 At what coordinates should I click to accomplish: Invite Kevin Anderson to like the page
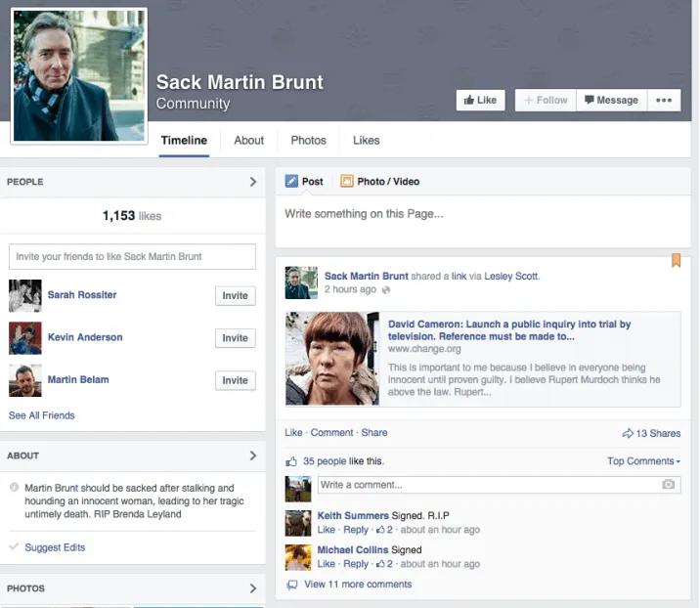(235, 338)
